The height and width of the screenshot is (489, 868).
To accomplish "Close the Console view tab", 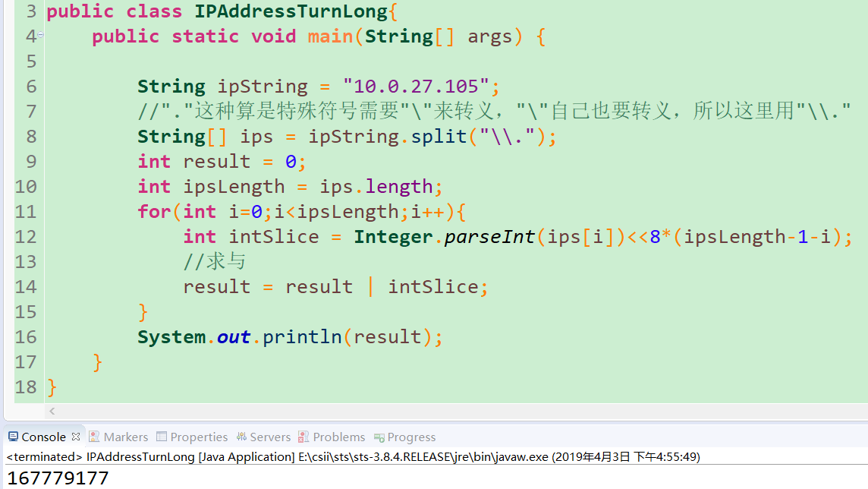I will pyautogui.click(x=76, y=437).
